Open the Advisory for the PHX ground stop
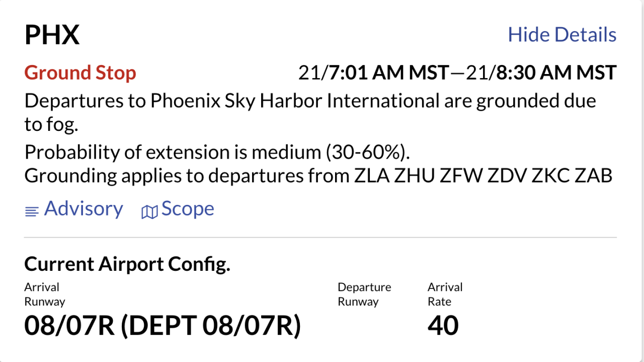644x362 pixels. (84, 208)
